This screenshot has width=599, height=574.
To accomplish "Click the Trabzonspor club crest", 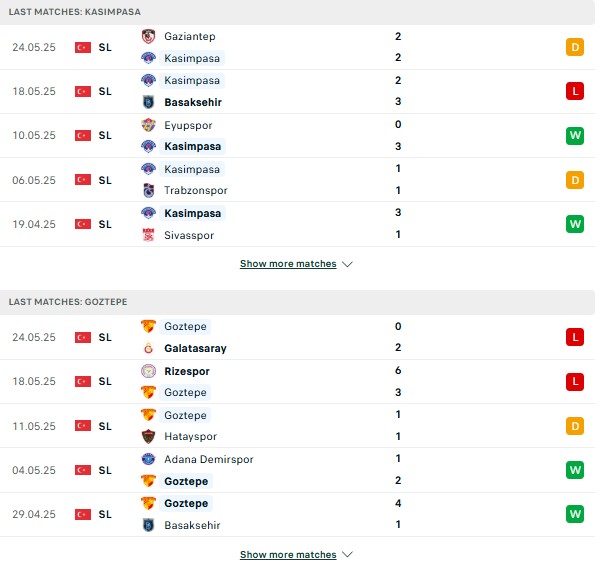I will click(148, 190).
